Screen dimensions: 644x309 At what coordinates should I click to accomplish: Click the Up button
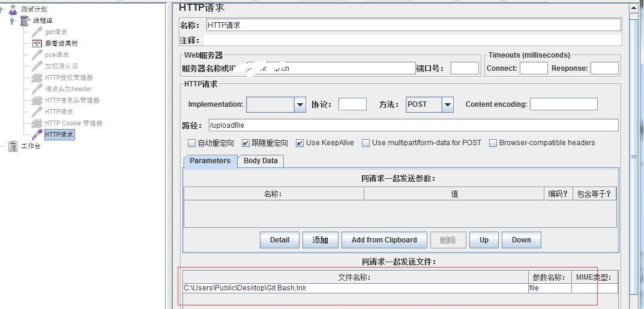484,240
